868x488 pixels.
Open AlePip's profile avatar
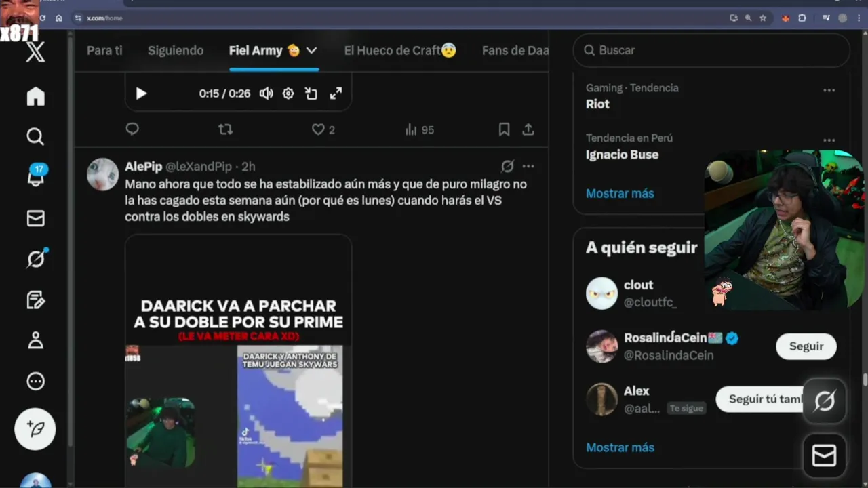pos(103,175)
